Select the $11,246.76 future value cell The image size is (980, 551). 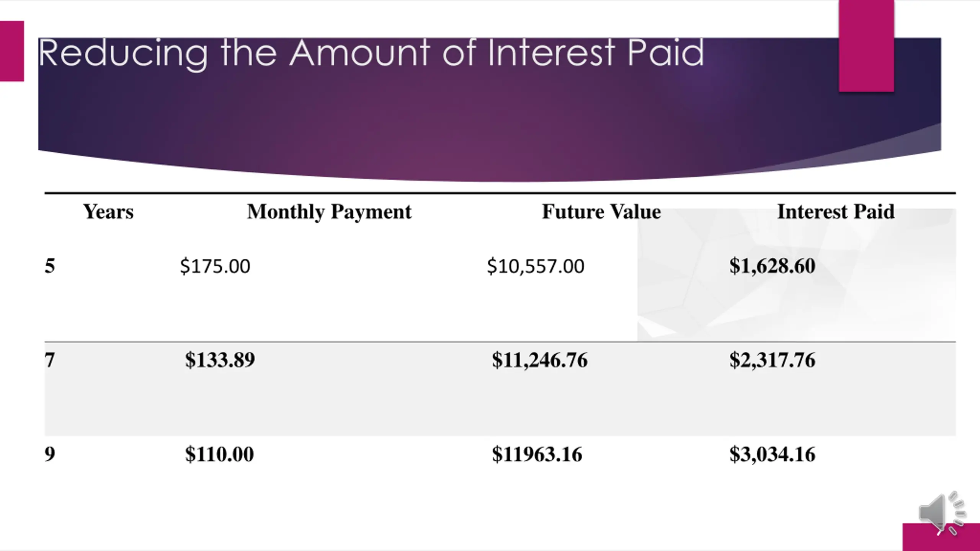click(x=540, y=360)
